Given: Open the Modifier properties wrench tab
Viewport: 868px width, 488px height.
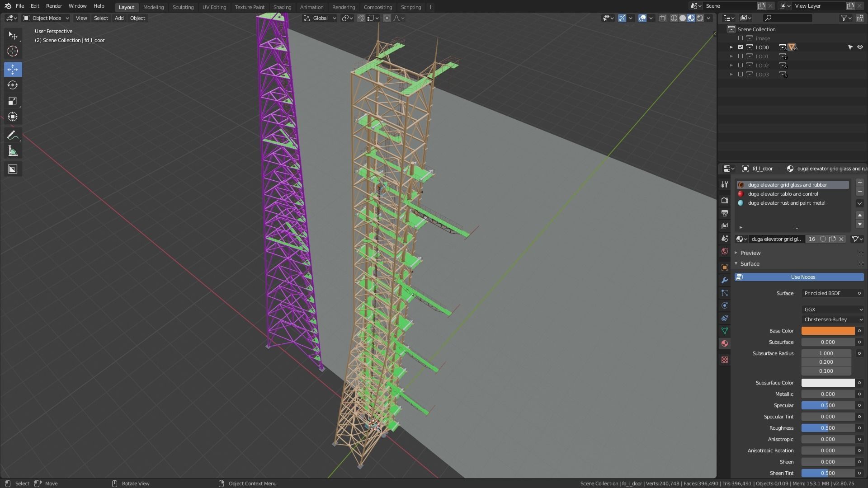Looking at the screenshot, I should (725, 280).
